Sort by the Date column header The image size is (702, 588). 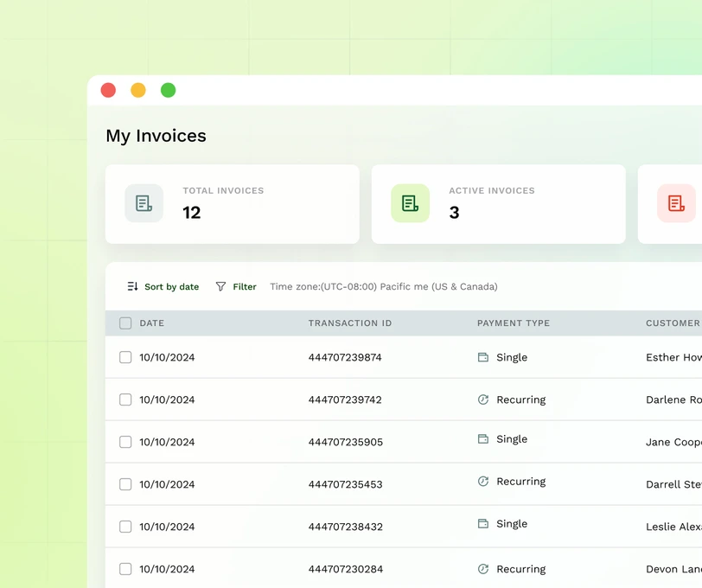[x=151, y=323]
